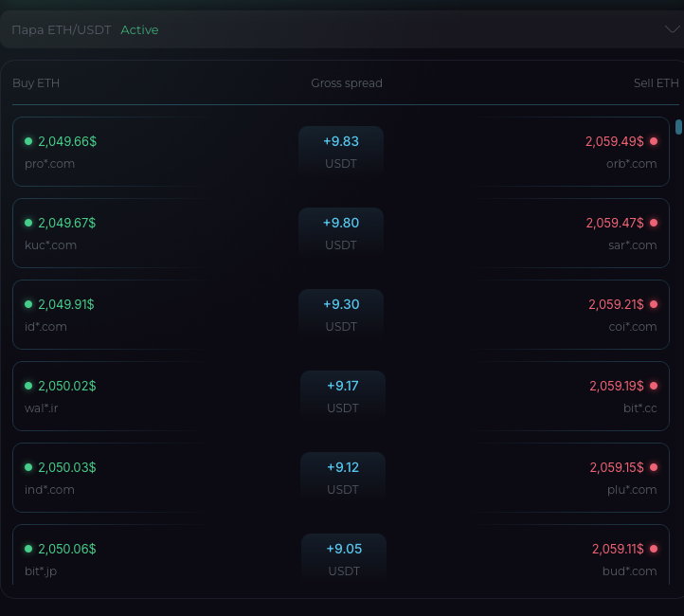Open the +9.83 USDT spread badge
Image resolution: width=684 pixels, height=616 pixels.
click(x=341, y=152)
